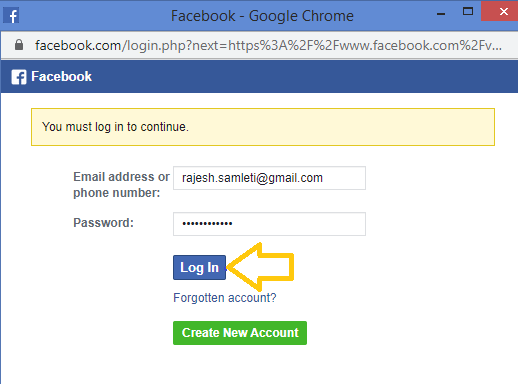
Task: Click the yellow arrow pointing at Log In
Action: 260,267
